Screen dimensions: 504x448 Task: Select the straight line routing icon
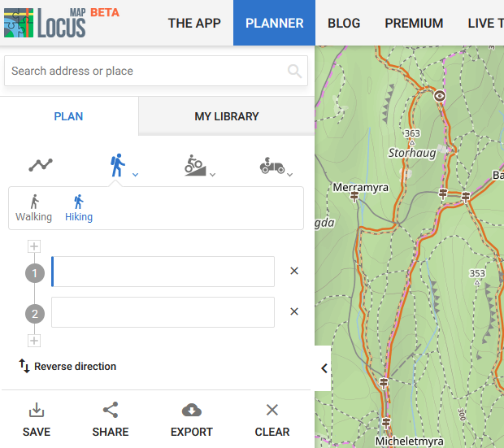click(41, 165)
